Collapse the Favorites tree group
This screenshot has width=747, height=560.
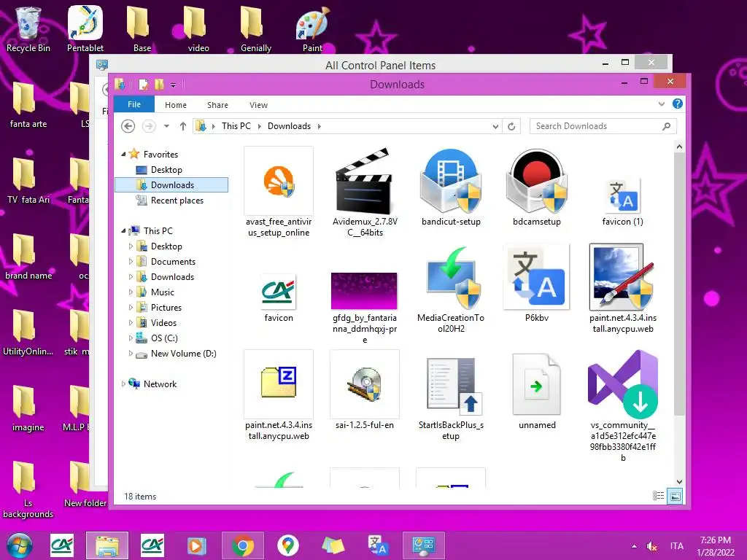[123, 155]
